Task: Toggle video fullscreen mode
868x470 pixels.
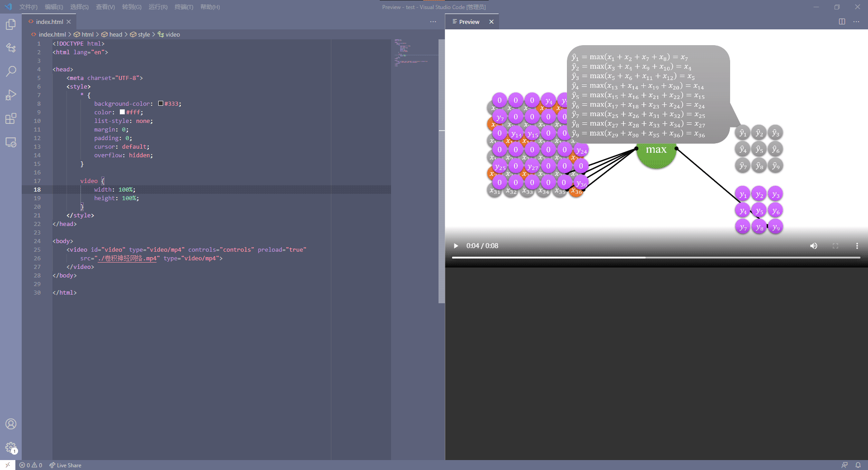Action: point(835,246)
